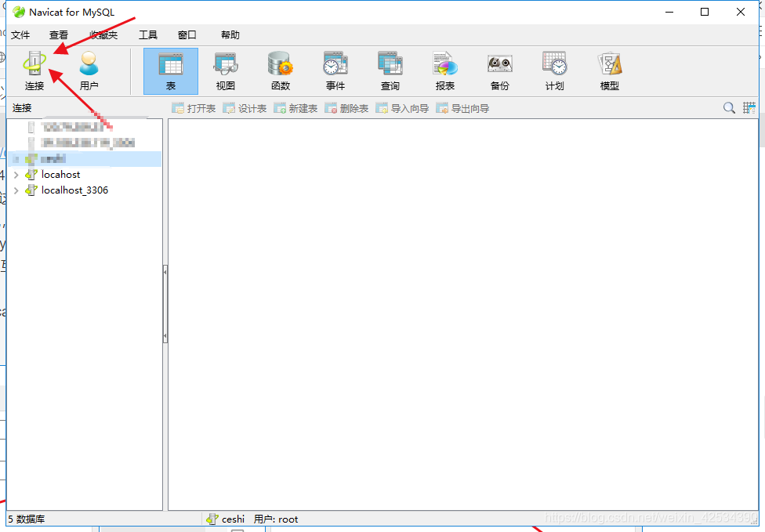Click 打开表 open table button
This screenshot has height=532, width=765.
[194, 108]
